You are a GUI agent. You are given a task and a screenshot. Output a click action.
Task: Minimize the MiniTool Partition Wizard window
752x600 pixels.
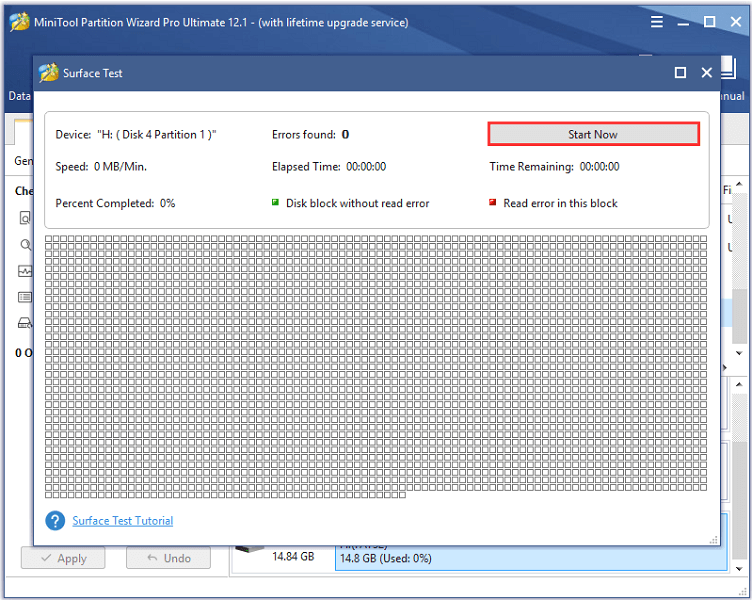(683, 23)
